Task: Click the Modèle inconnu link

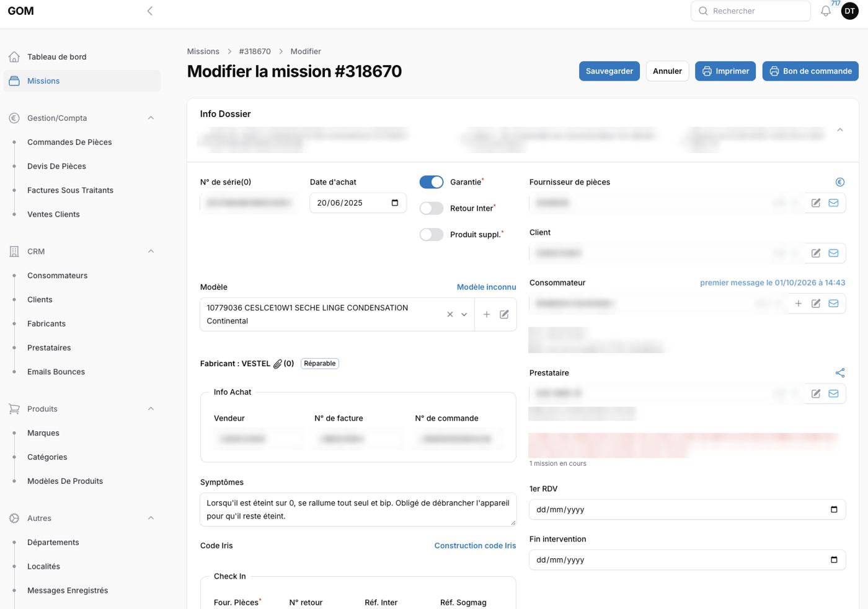Action: 487,287
